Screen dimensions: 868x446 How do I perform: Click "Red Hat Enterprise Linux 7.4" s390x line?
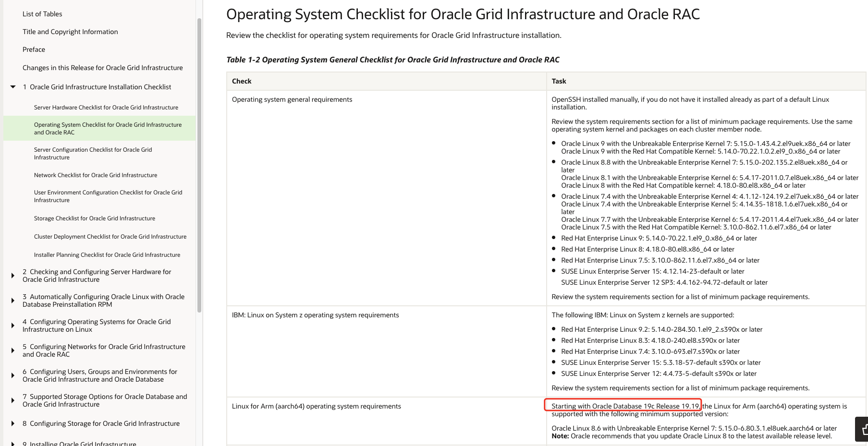(650, 351)
